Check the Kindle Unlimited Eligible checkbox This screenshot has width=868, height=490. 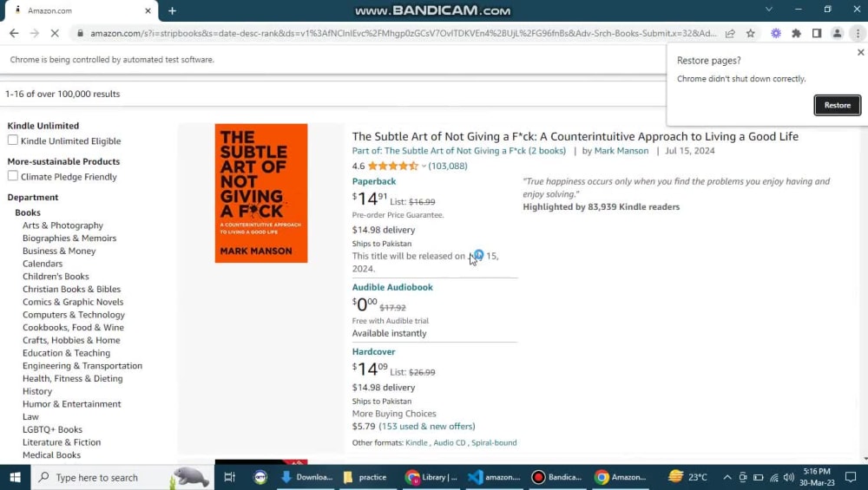coord(13,140)
